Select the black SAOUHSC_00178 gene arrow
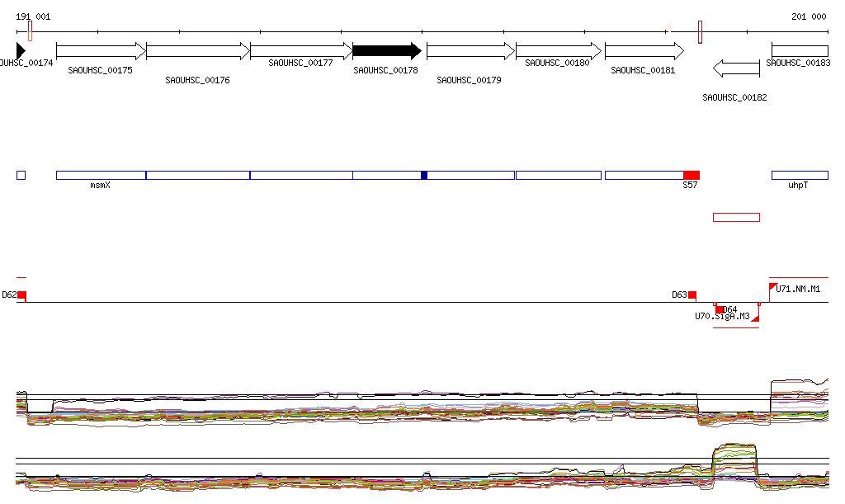 pos(387,51)
